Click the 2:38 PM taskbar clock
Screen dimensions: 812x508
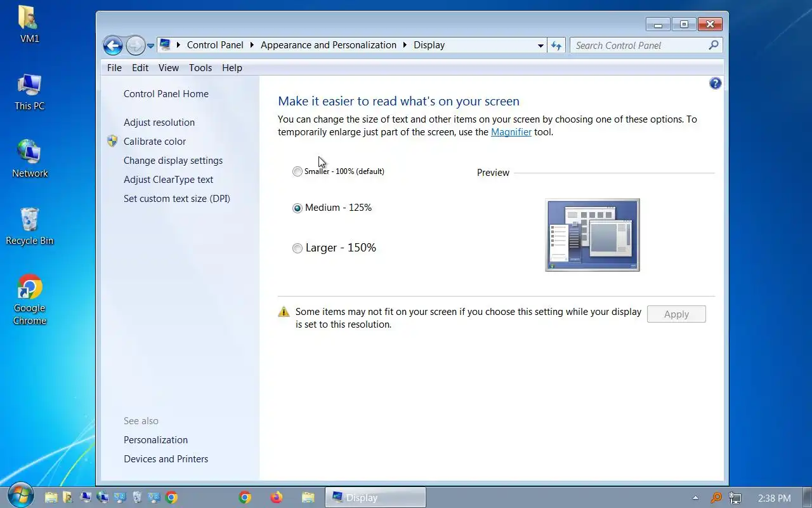coord(775,498)
